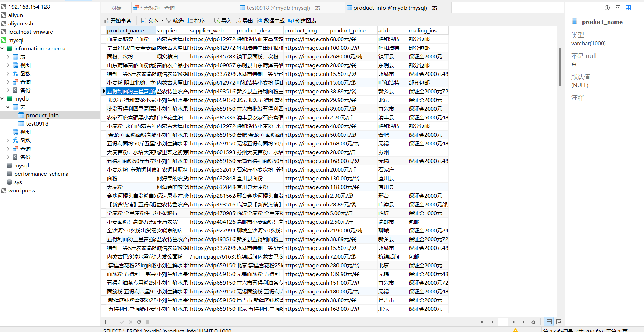Select the performance_schema database
Screen dimensions: 644x332
[x=41, y=174]
